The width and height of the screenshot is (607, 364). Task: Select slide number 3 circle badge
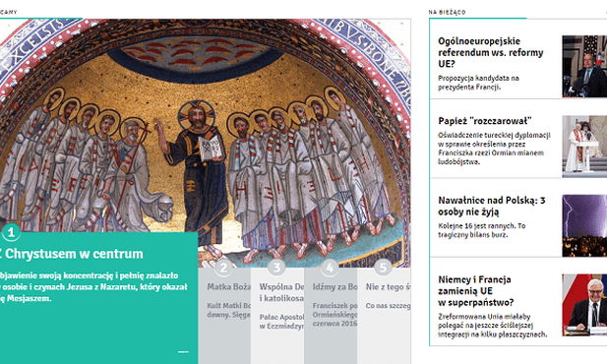(x=276, y=268)
